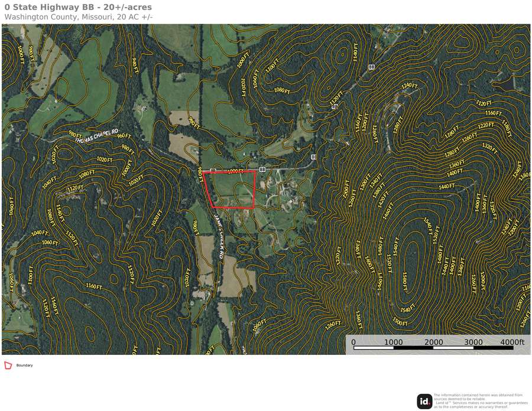Screen dimensions: 532x411
Task: Click the "THOMAS CHAPEL RD" road label
Action: tap(96, 135)
